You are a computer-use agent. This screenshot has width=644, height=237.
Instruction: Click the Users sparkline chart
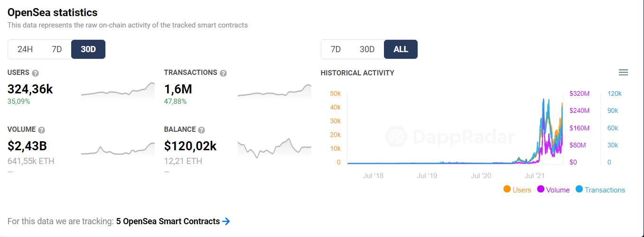118,91
